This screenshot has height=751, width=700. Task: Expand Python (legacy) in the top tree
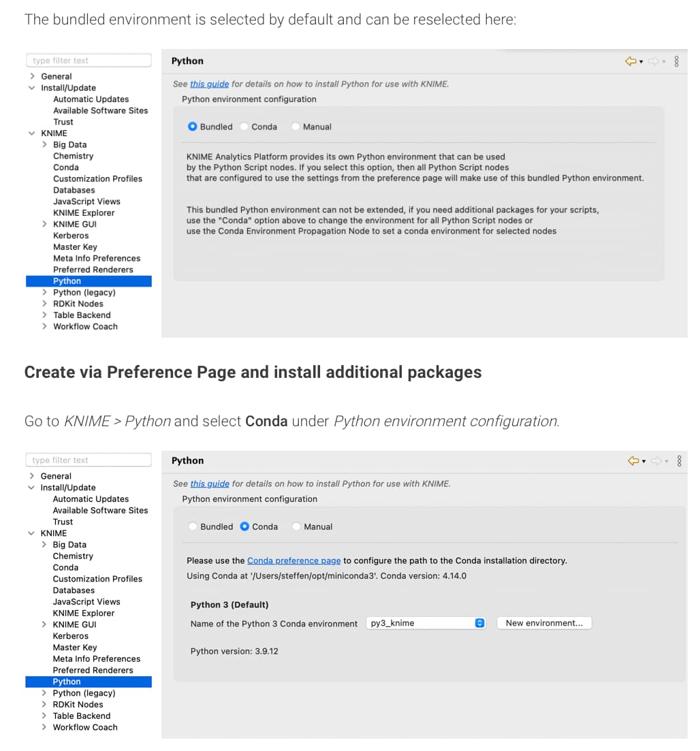pos(44,292)
